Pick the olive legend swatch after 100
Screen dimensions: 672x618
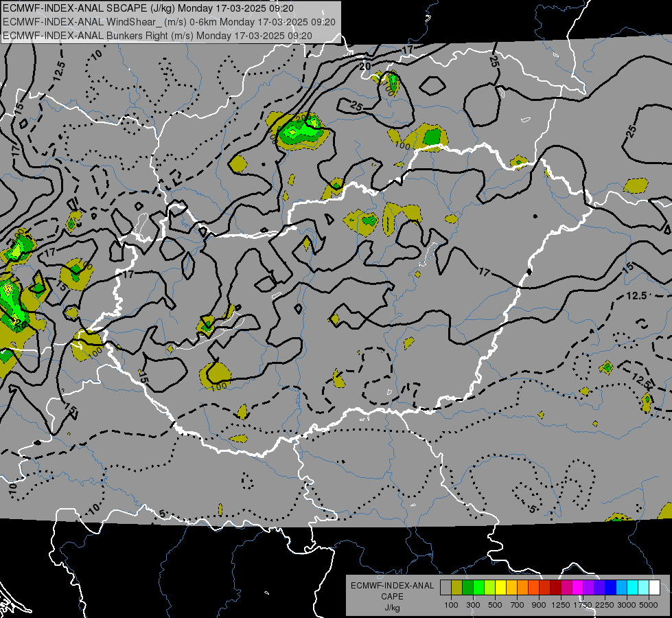[456, 587]
